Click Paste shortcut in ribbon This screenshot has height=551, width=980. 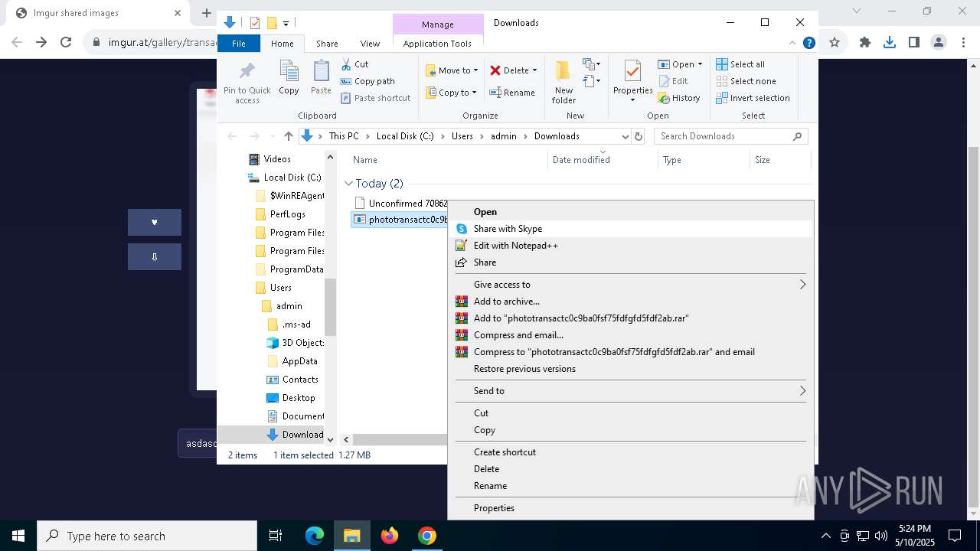pyautogui.click(x=375, y=98)
